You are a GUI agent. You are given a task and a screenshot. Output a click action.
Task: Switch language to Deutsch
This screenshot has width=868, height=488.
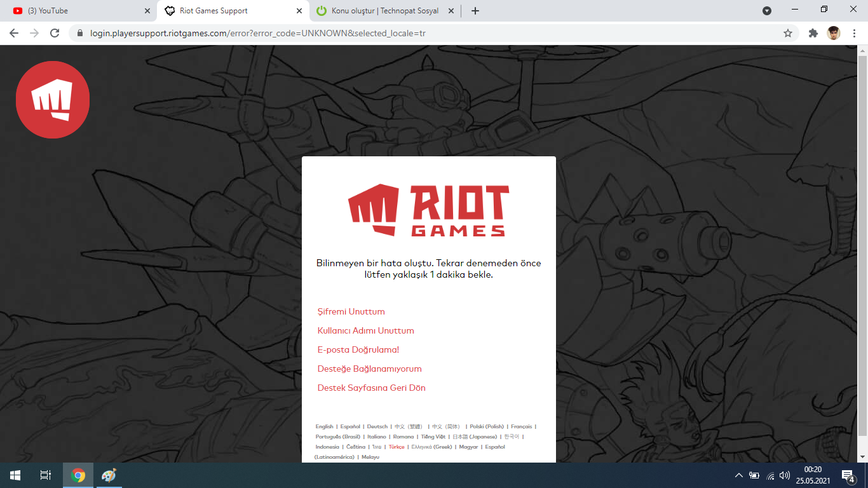(377, 427)
